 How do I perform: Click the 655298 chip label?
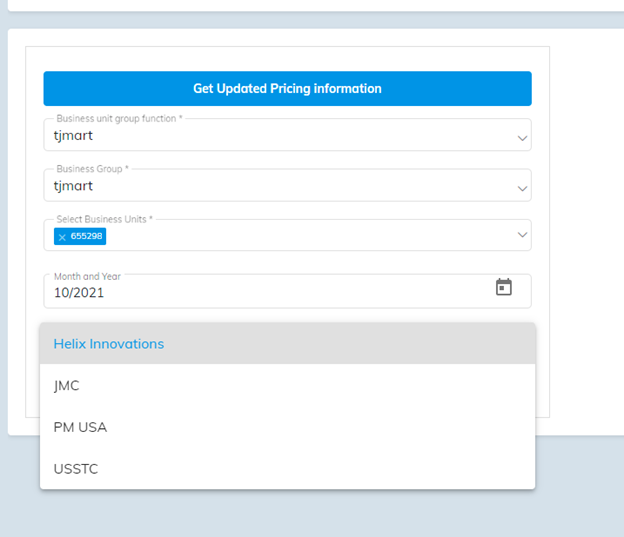point(86,236)
